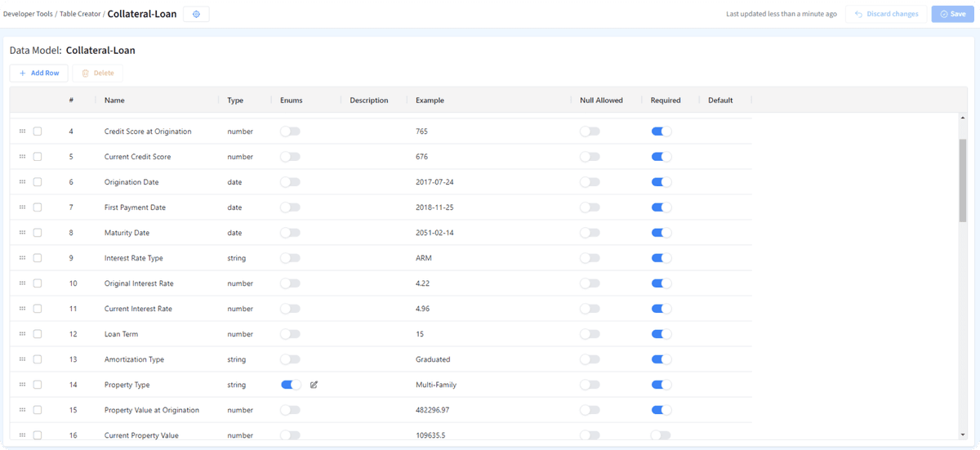Open enum editor for Property Type row
The width and height of the screenshot is (980, 450).
point(314,385)
